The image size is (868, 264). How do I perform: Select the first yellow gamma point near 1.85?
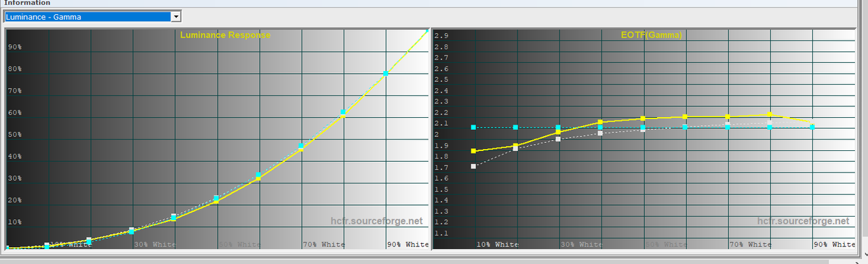pyautogui.click(x=473, y=151)
